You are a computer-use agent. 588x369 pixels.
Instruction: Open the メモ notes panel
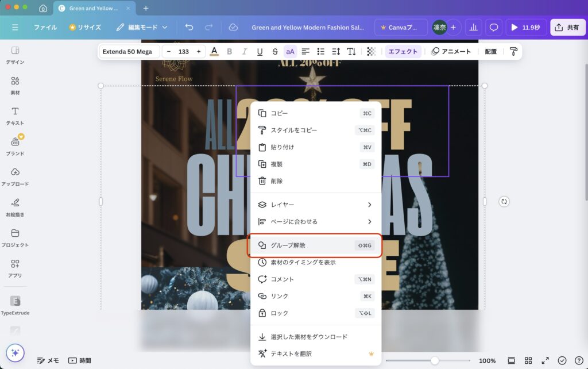pyautogui.click(x=48, y=361)
